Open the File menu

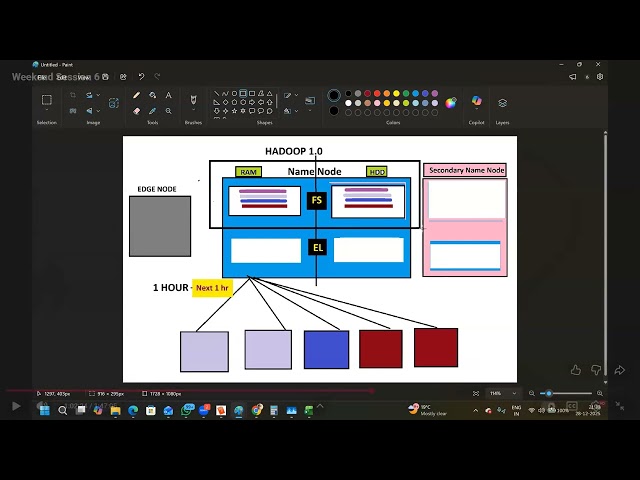pyautogui.click(x=42, y=76)
